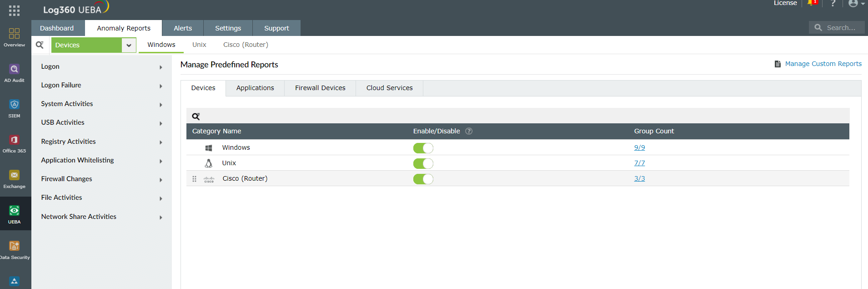868x289 pixels.
Task: Expand the Logon Failure menu
Action: coord(101,86)
